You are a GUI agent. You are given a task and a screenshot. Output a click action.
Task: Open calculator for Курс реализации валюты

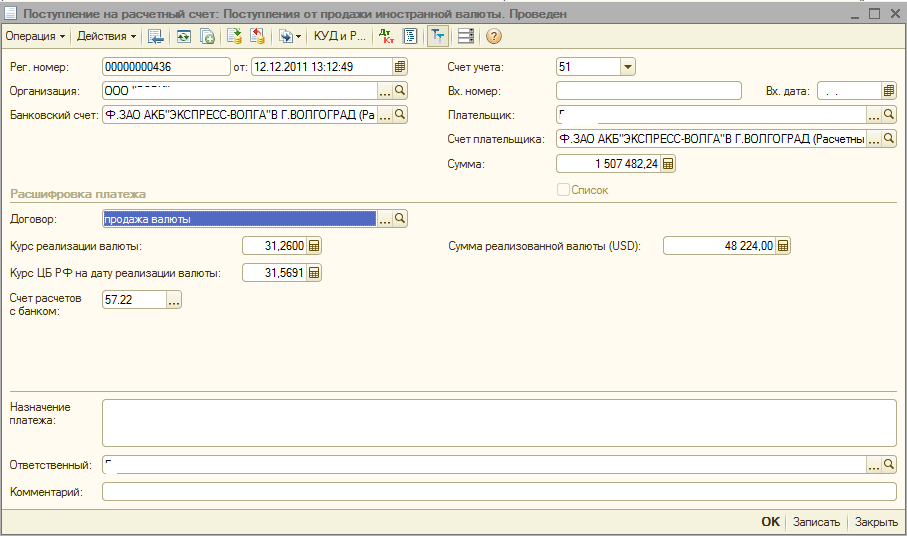tap(314, 246)
